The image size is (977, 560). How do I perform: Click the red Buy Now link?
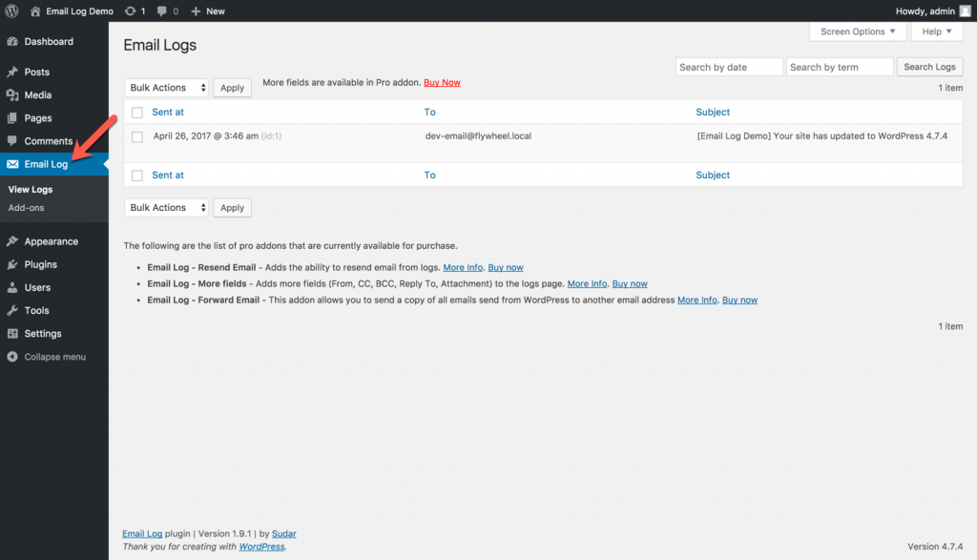coord(442,83)
